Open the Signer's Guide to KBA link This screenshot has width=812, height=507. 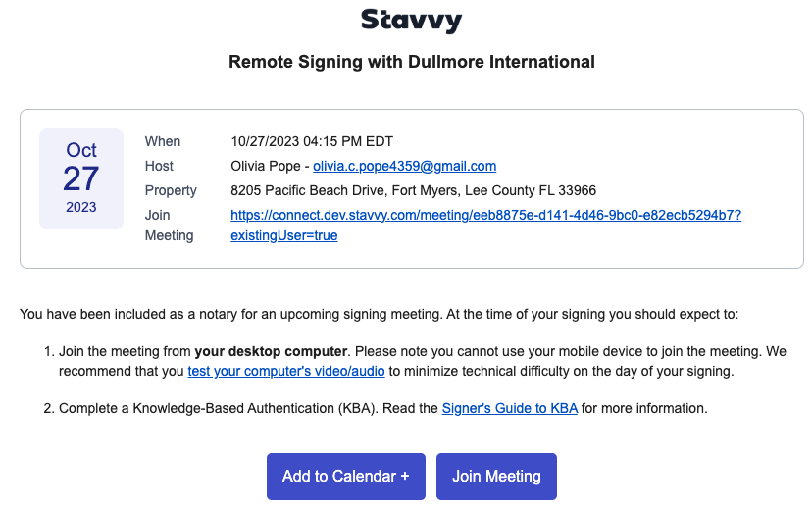click(510, 409)
